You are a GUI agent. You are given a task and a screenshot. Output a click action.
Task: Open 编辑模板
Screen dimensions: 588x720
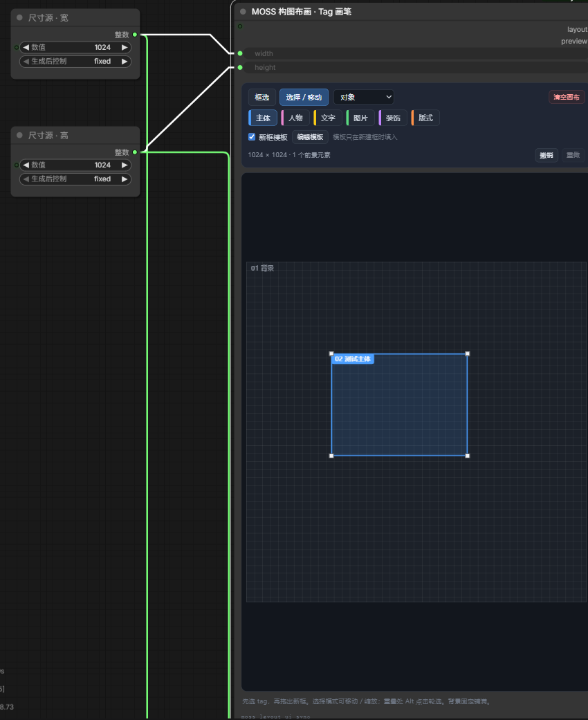(310, 137)
